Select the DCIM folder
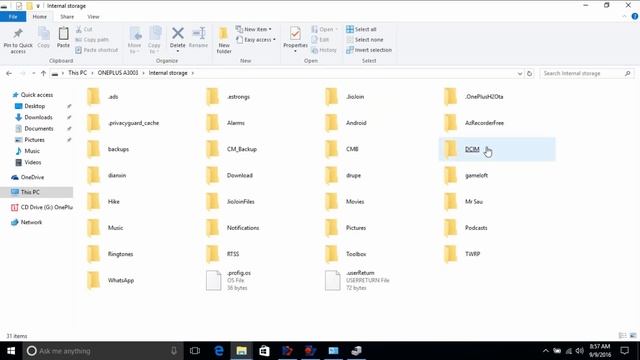The width and height of the screenshot is (640, 360). click(x=497, y=149)
